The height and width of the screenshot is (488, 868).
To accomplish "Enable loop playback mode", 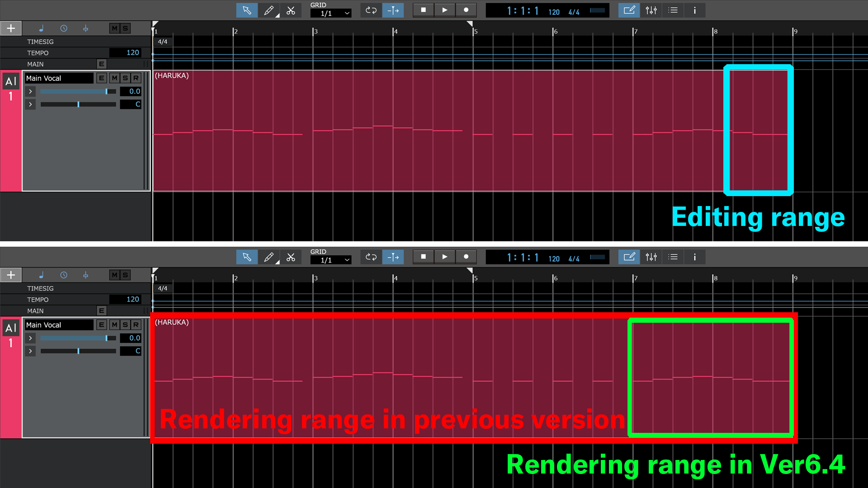I will 371,10.
